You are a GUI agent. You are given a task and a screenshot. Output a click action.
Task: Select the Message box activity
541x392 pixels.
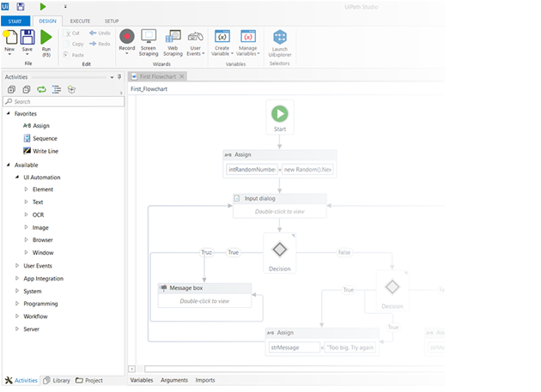pos(204,295)
